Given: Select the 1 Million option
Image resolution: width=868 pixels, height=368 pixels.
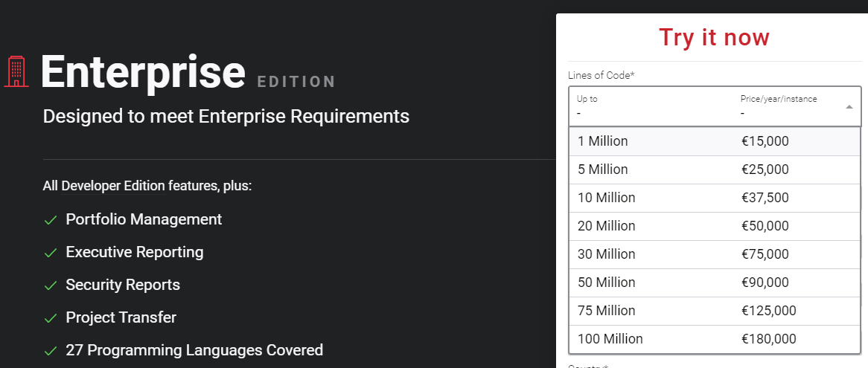Looking at the screenshot, I should pos(714,141).
